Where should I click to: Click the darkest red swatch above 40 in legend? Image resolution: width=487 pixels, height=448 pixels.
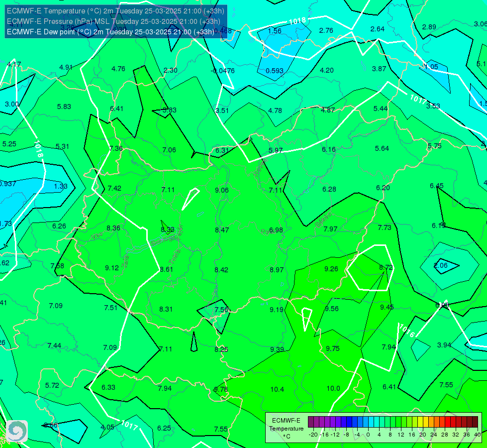point(475,422)
